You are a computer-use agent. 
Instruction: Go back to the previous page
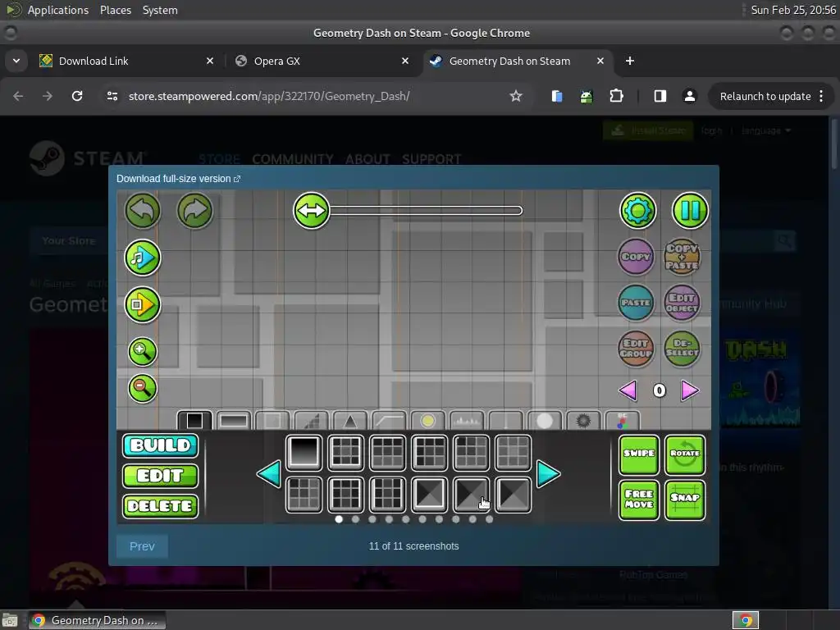coord(18,97)
